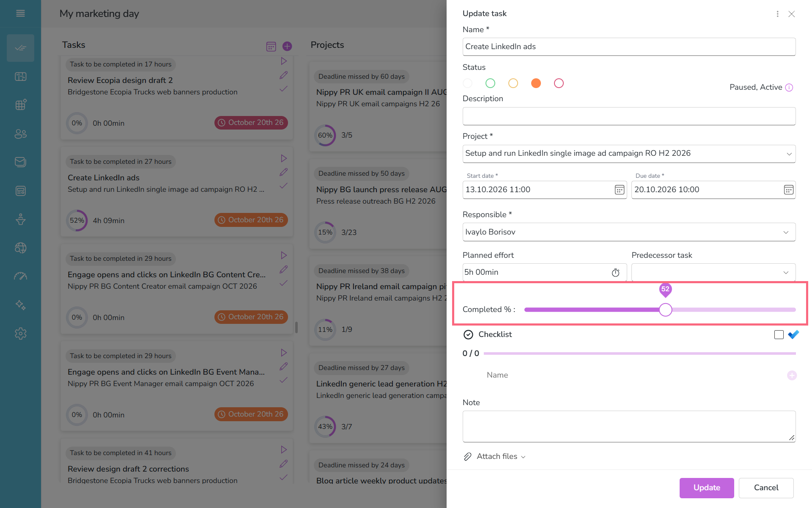The width and height of the screenshot is (812, 508).
Task: Click the Description input field
Action: tap(629, 116)
